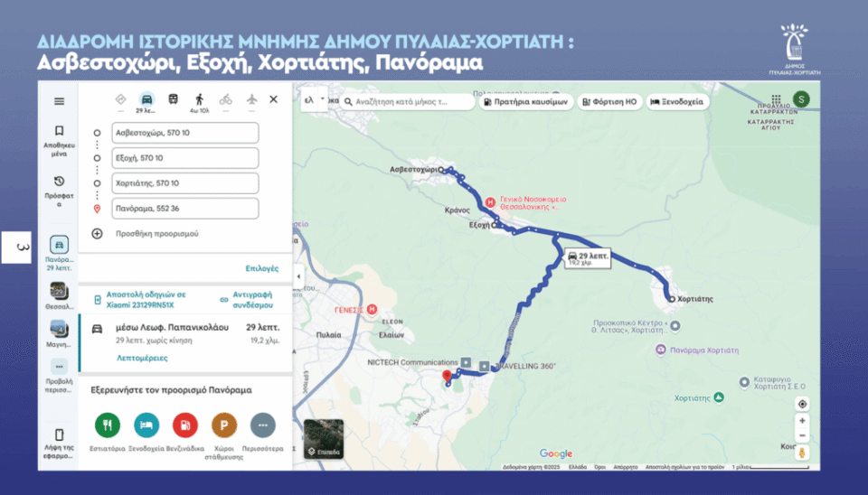Open the Google apps grid icon

coord(776,99)
